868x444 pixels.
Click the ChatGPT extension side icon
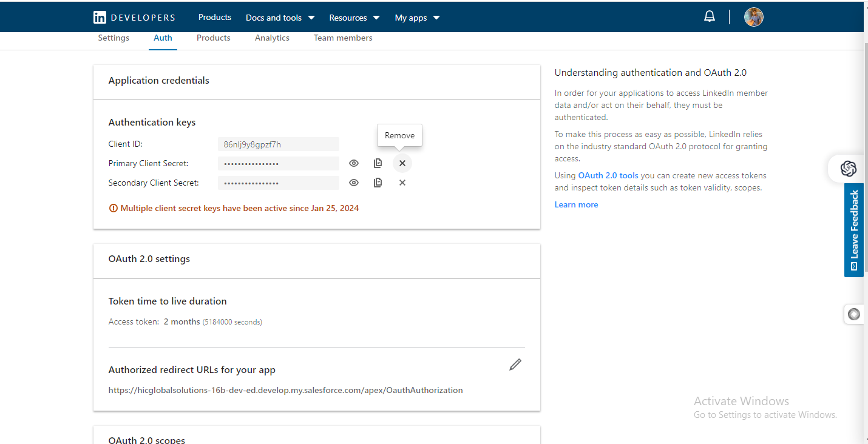click(x=848, y=169)
